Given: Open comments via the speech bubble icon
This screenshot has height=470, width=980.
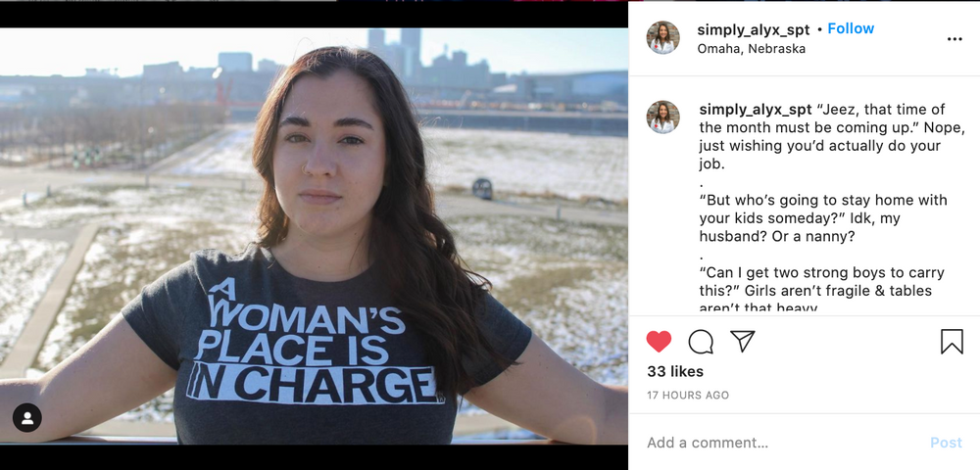Looking at the screenshot, I should (701, 342).
